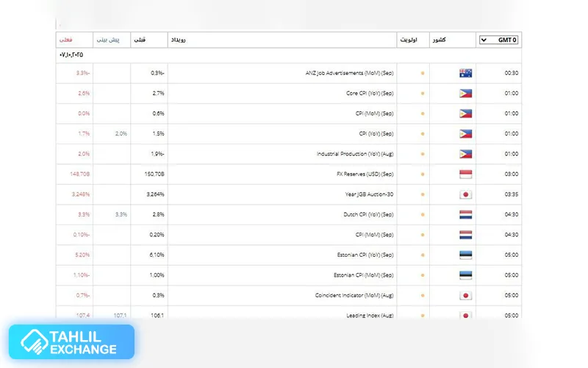Open the GMT 0 timezone dropdown
The width and height of the screenshot is (588, 368).
(499, 40)
